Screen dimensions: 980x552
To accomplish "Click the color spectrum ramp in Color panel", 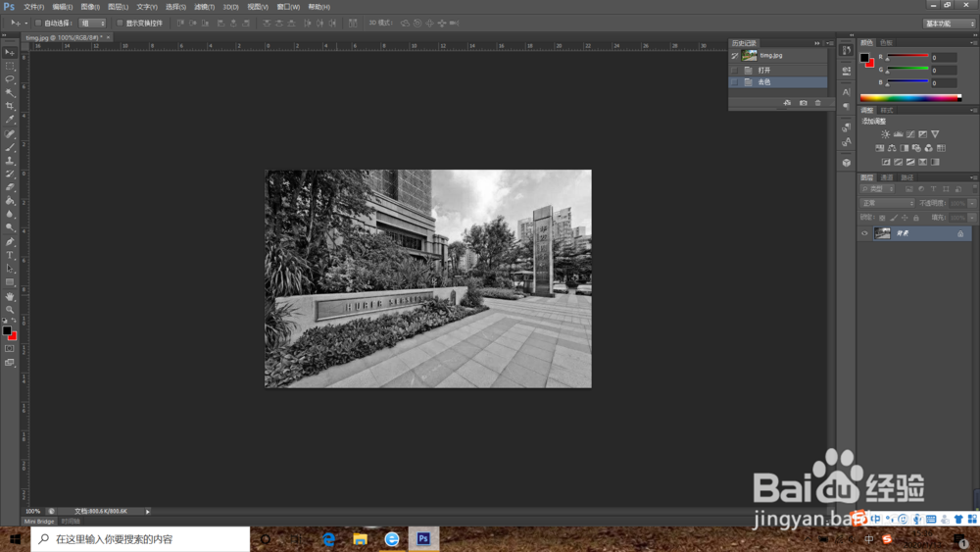I will pyautogui.click(x=910, y=98).
